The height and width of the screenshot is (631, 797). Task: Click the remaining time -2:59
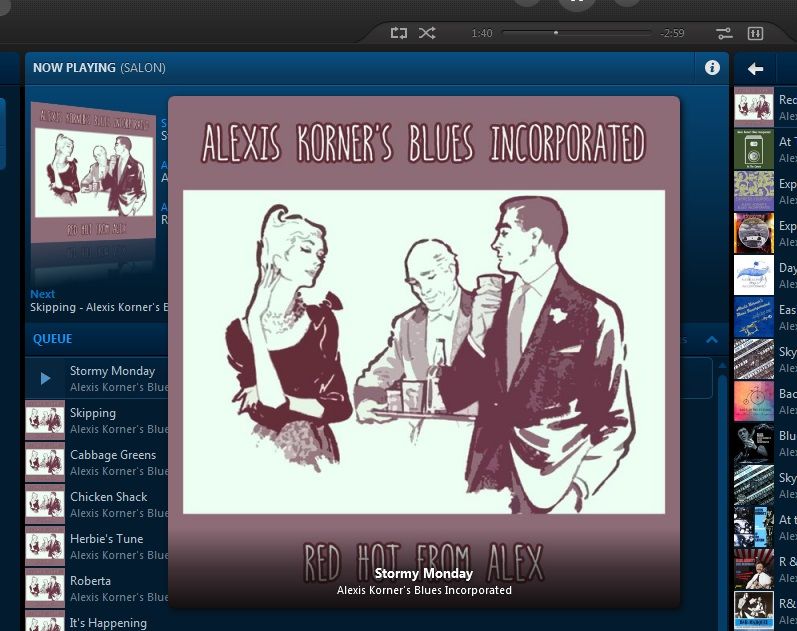pos(672,33)
